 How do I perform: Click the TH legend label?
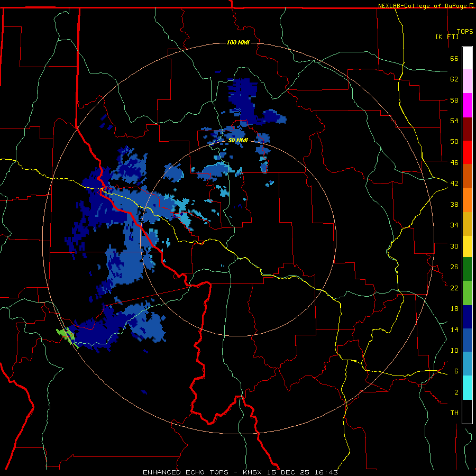[454, 413]
